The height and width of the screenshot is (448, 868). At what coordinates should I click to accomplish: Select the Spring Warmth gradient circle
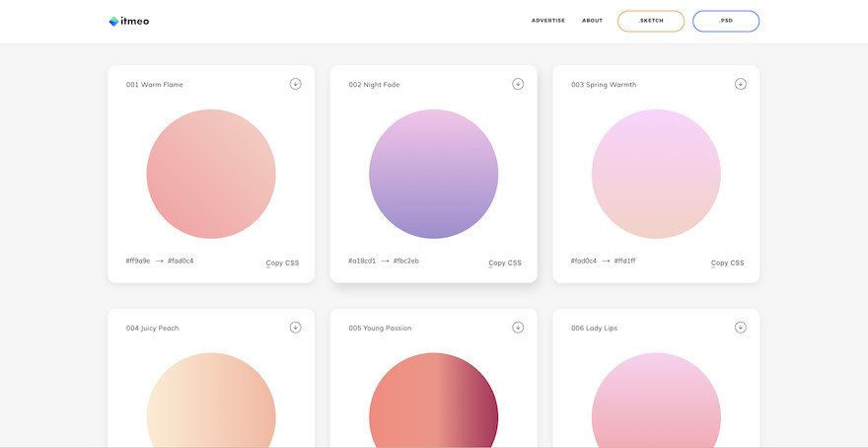point(656,174)
